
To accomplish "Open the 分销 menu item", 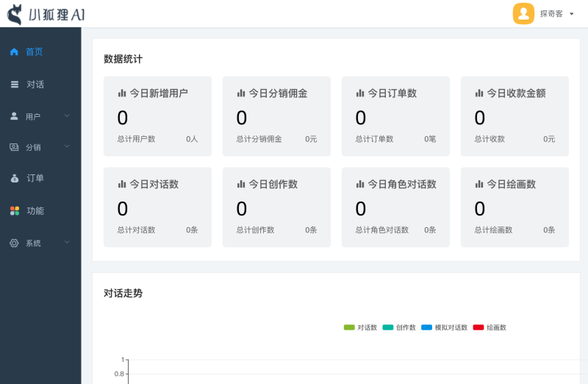I will tap(40, 147).
